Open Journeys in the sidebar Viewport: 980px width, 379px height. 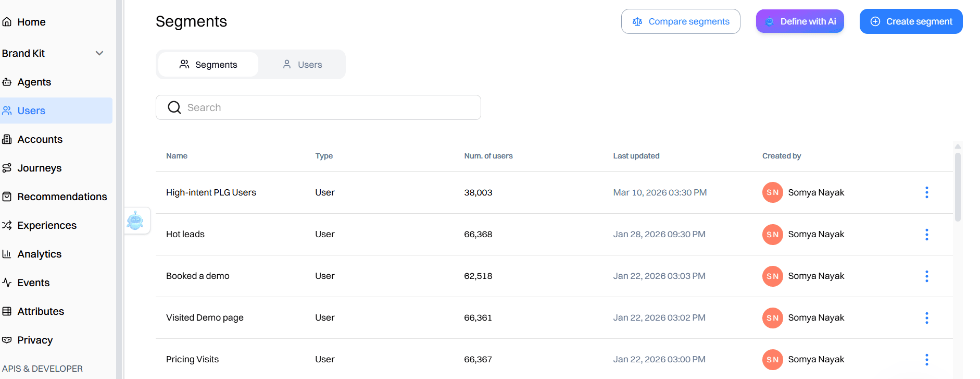tap(39, 168)
